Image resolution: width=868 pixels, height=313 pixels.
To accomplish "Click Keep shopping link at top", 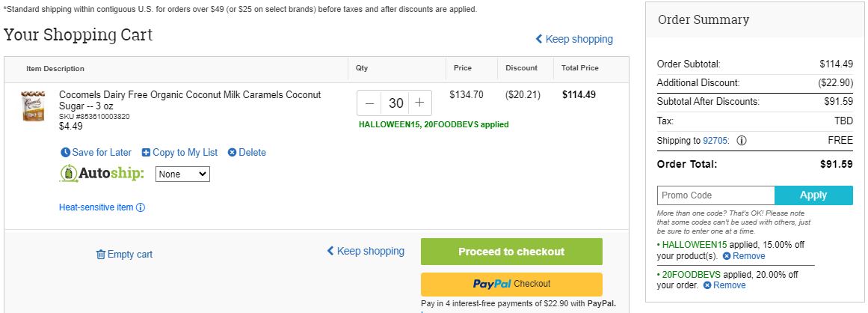I will click(x=574, y=39).
